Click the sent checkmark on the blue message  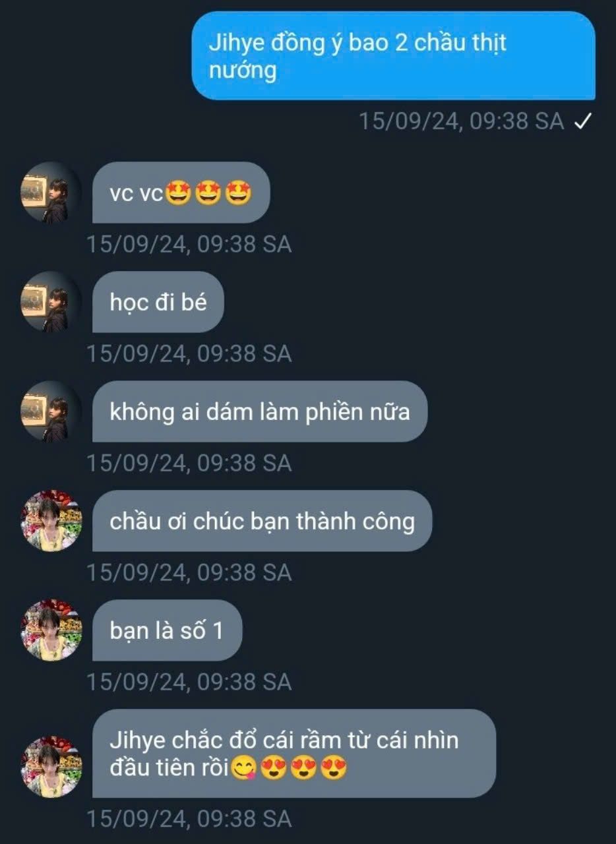click(x=582, y=121)
